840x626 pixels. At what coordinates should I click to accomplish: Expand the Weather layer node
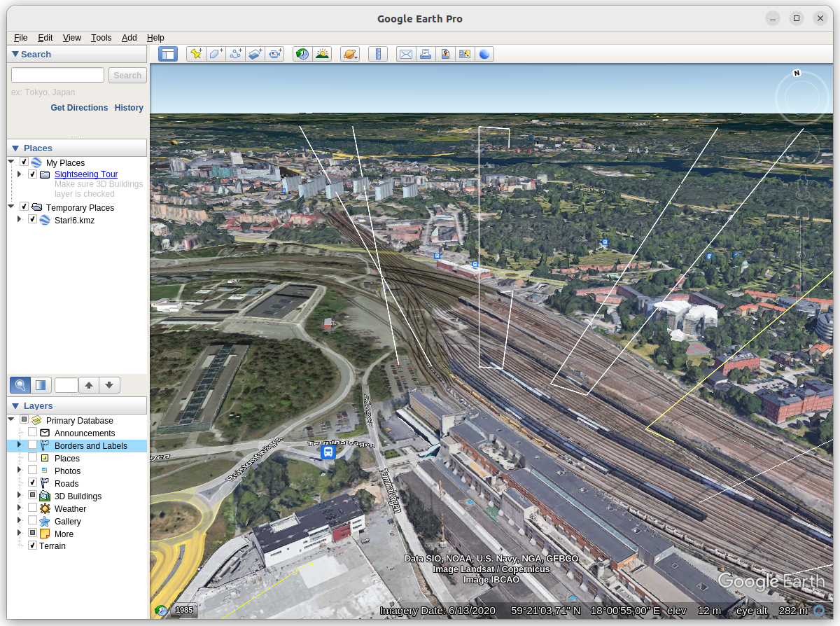[x=20, y=508]
